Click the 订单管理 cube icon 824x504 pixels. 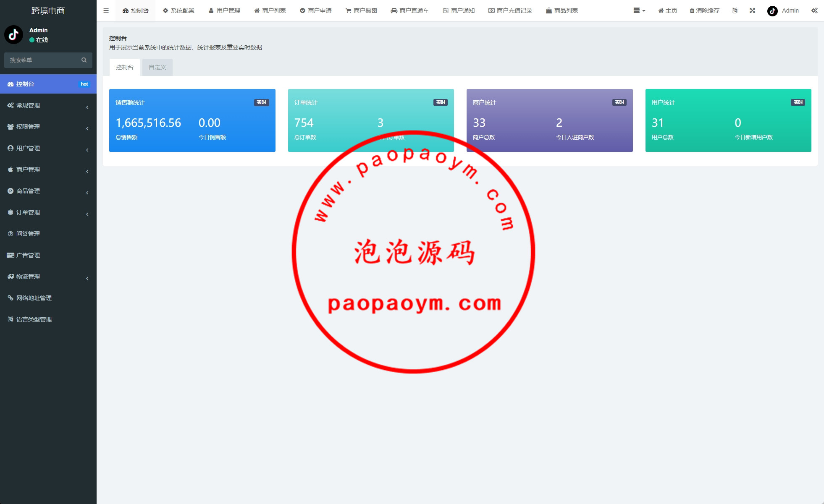(x=10, y=212)
